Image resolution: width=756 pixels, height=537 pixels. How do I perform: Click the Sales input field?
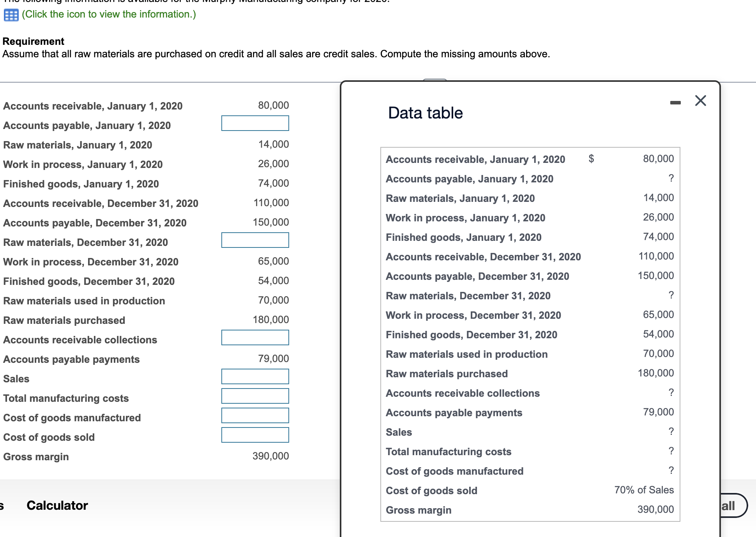[255, 376]
